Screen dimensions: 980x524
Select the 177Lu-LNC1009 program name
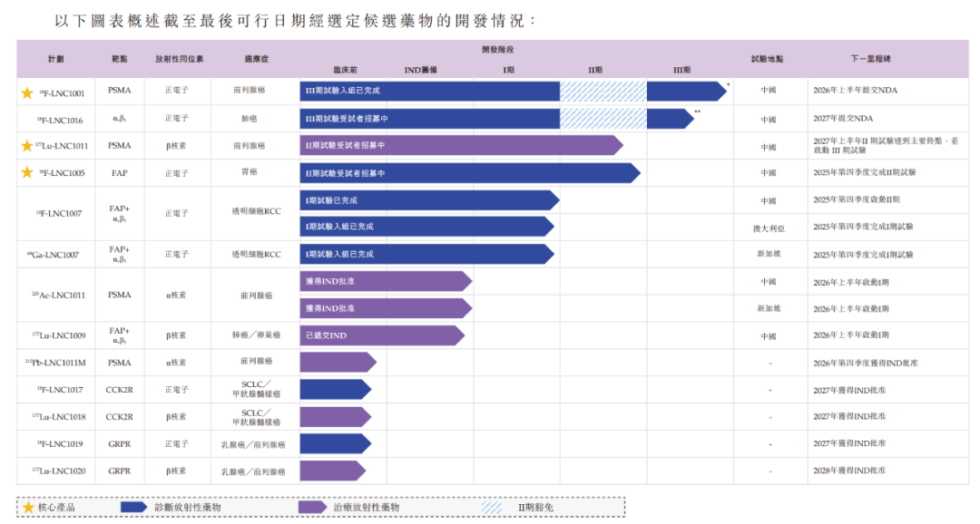click(x=59, y=336)
